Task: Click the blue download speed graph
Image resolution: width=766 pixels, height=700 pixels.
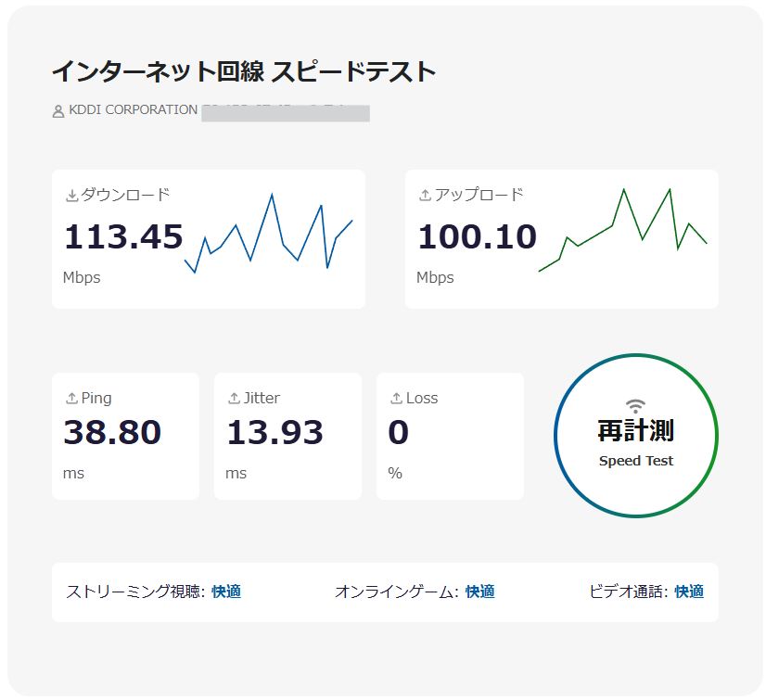Action: point(268,233)
